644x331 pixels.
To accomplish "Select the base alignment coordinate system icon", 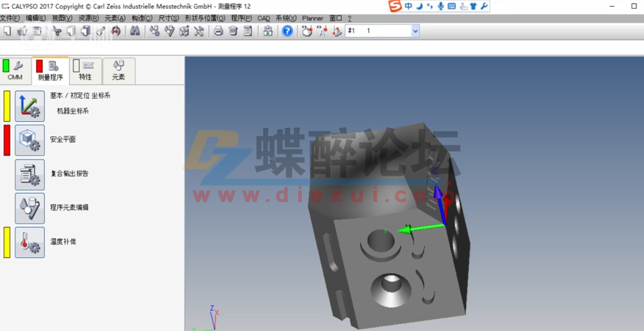I will (x=29, y=105).
